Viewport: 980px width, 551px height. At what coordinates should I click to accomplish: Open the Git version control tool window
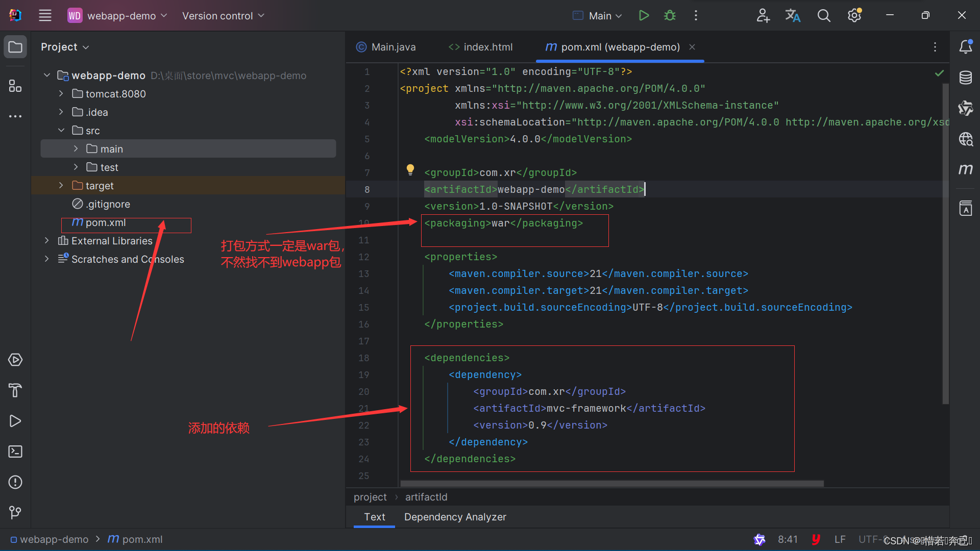15,512
